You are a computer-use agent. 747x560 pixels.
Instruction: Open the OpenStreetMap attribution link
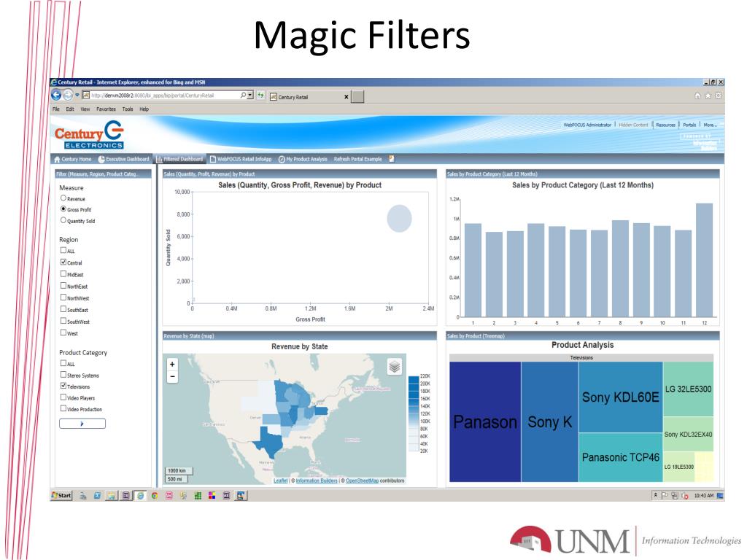click(362, 481)
